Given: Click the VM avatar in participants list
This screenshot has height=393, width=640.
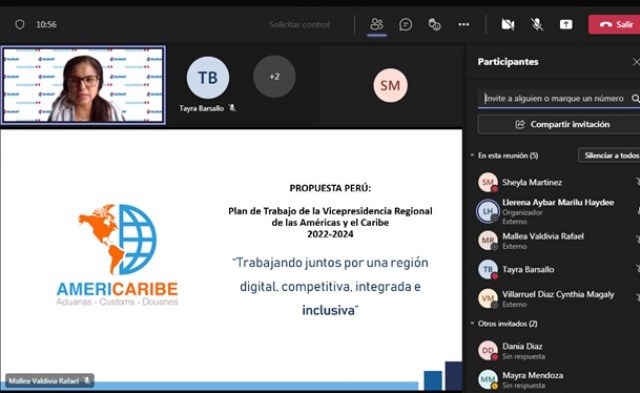Looking at the screenshot, I should 488,298.
